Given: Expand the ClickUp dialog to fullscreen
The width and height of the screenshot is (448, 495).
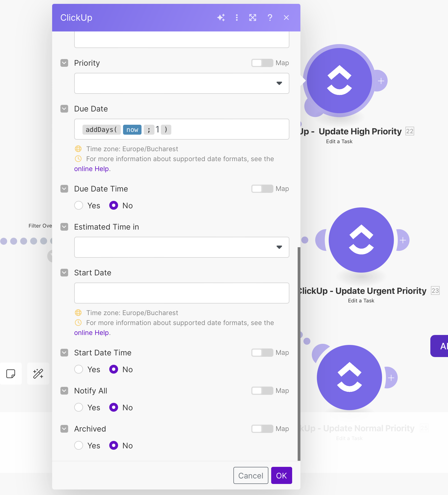Looking at the screenshot, I should coord(253,17).
